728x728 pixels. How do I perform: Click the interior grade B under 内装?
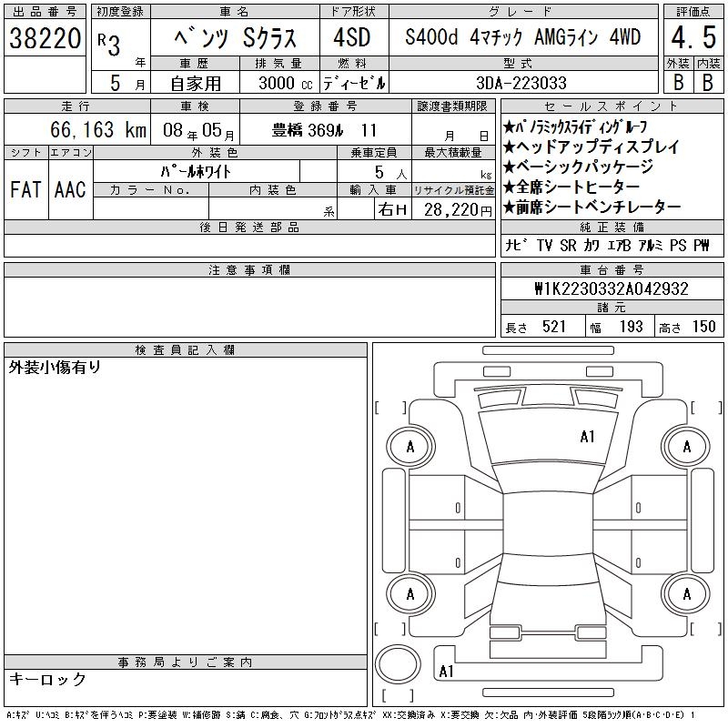(x=707, y=81)
